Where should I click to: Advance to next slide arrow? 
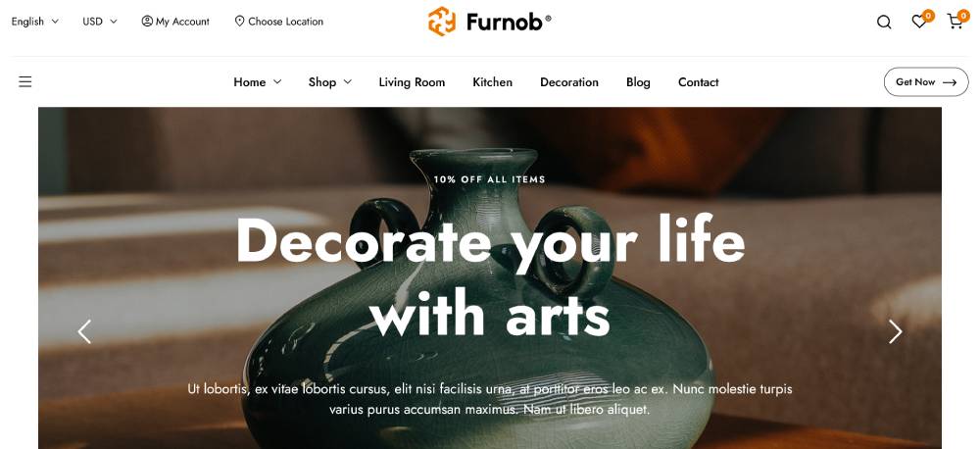click(896, 331)
